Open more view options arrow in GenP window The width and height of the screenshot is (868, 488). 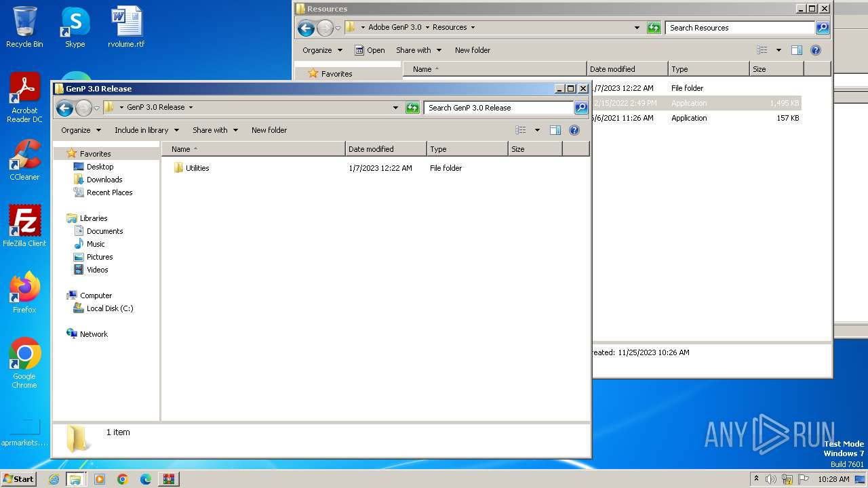click(x=537, y=130)
